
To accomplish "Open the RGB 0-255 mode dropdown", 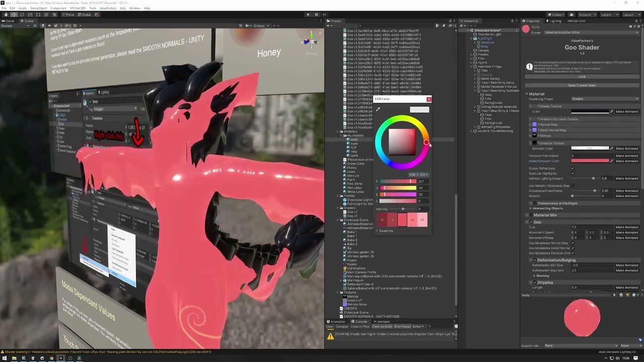I will (x=419, y=174).
